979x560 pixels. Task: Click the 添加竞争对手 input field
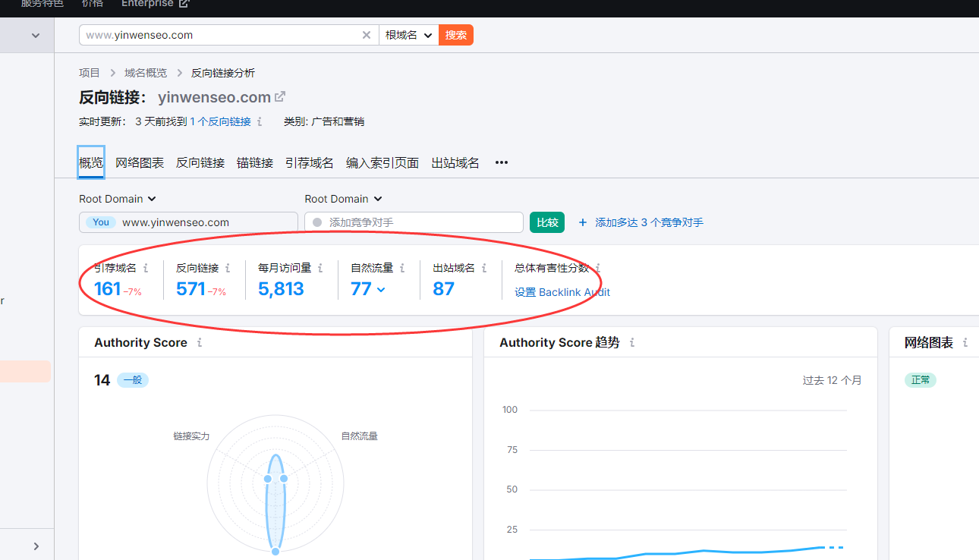pyautogui.click(x=421, y=222)
